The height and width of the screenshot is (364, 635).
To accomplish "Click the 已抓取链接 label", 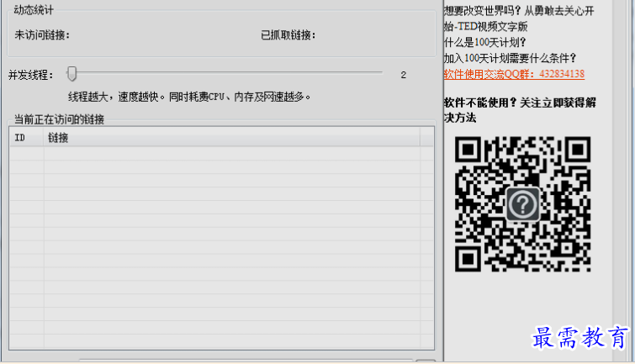I will 288,35.
